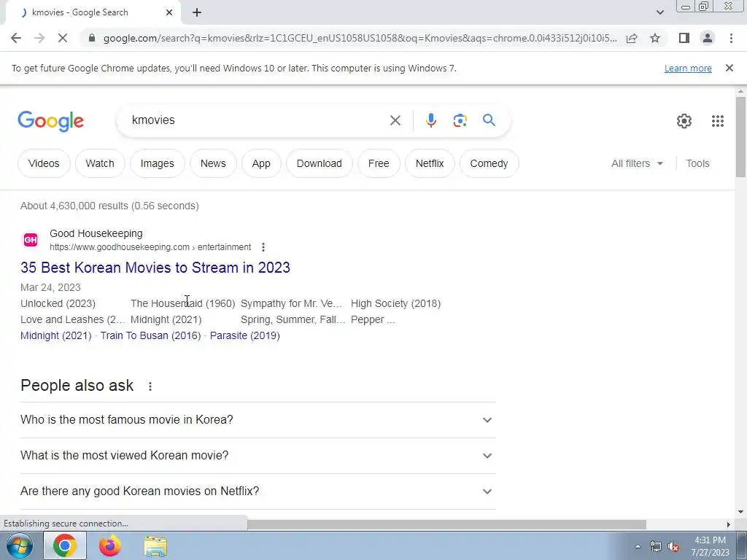Open Google quick settings gear
747x560 pixels.
[x=684, y=121]
